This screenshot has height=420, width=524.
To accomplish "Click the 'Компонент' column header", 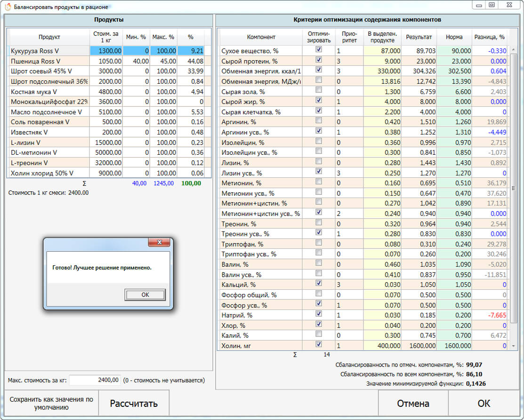I will tap(261, 37).
